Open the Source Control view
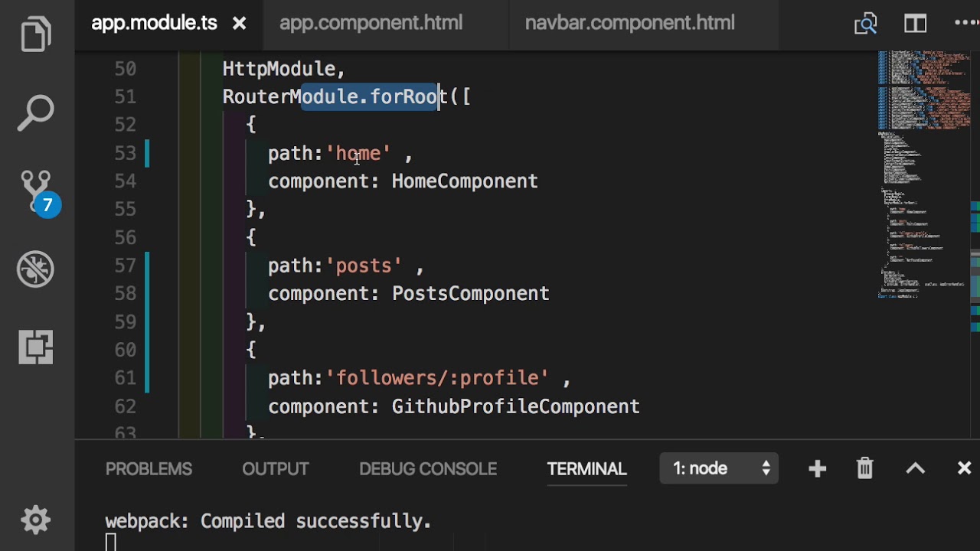 pyautogui.click(x=36, y=191)
